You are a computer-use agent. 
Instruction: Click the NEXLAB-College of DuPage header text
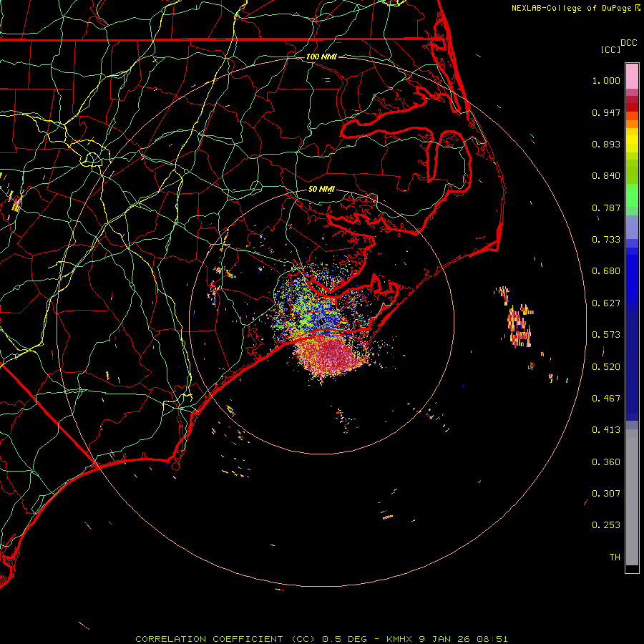(571, 8)
